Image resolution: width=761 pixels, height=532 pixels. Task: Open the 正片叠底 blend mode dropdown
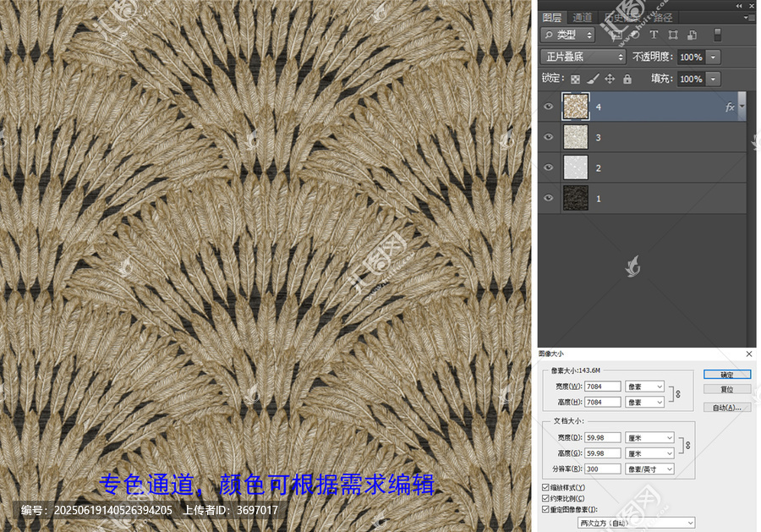(583, 57)
